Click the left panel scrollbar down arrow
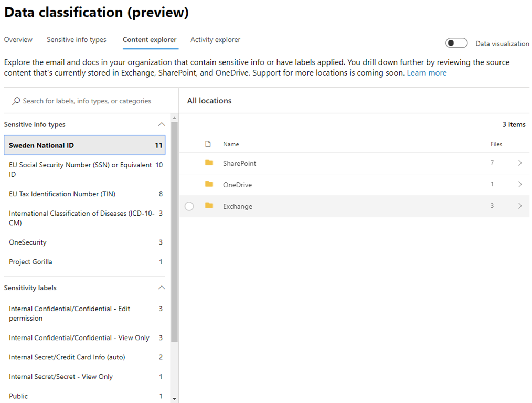Viewport: 532px width, 403px height. (174, 399)
